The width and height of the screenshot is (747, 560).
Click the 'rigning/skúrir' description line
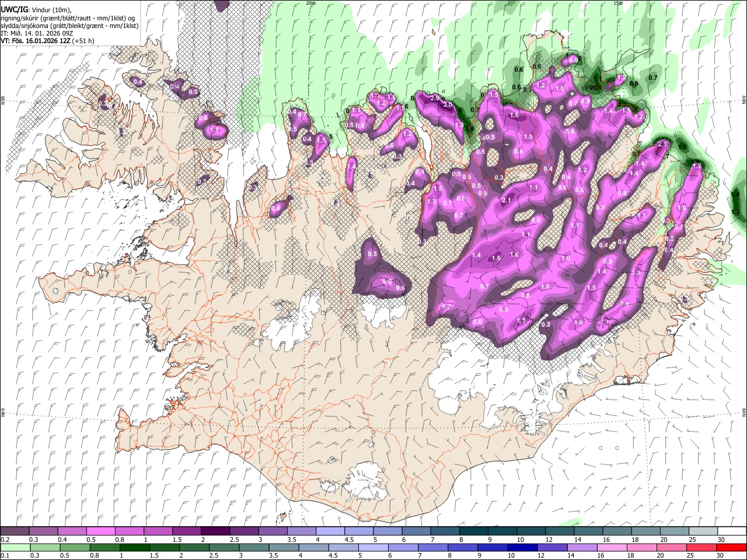[x=69, y=17]
